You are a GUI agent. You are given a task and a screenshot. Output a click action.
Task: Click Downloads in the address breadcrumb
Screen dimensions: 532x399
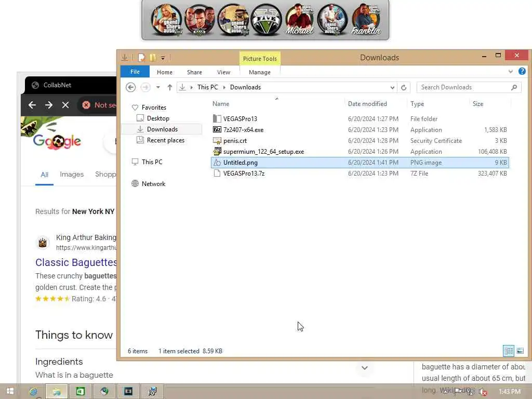click(x=245, y=87)
